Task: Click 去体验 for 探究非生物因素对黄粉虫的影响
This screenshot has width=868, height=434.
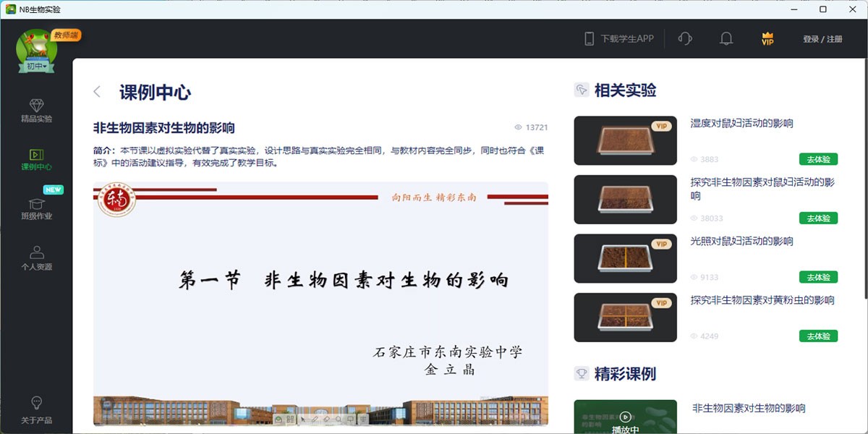Action: (818, 336)
